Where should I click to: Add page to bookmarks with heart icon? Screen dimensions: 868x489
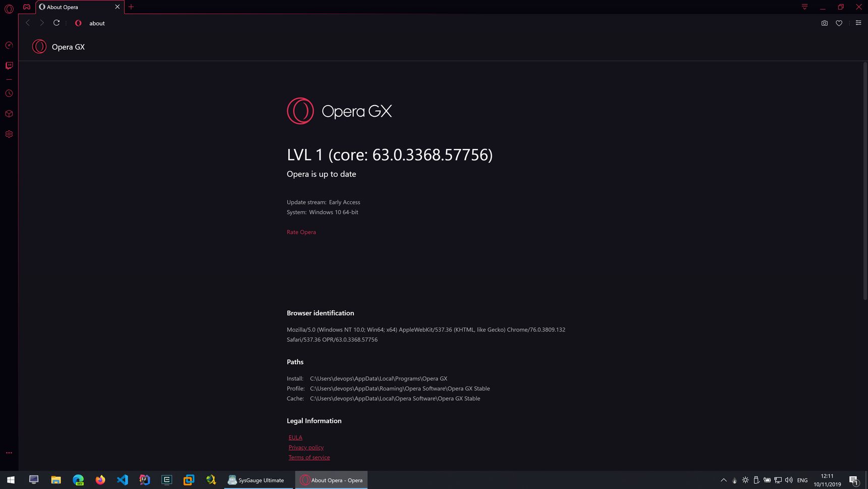[839, 23]
